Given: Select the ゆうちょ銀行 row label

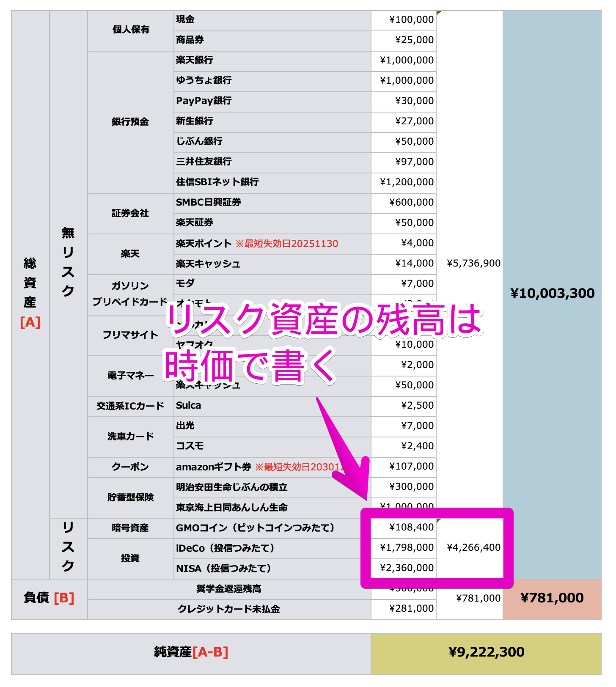Looking at the screenshot, I should (272, 81).
